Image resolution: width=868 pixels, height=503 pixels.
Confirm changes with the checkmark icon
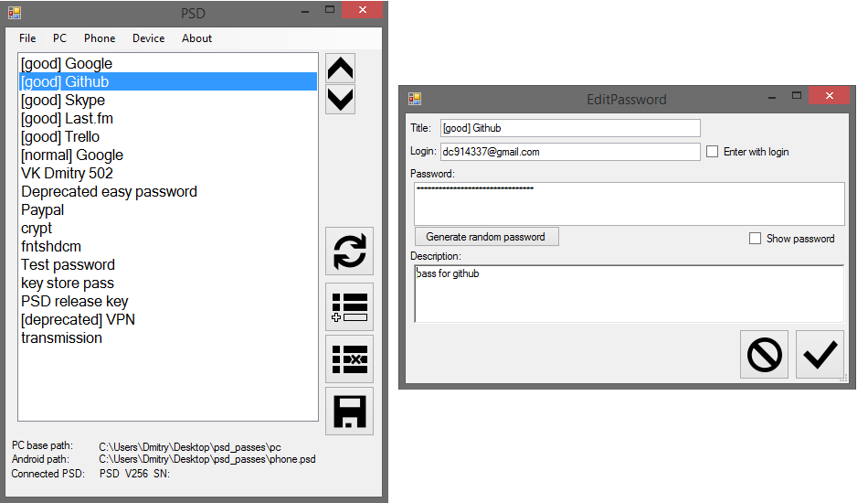(x=820, y=355)
